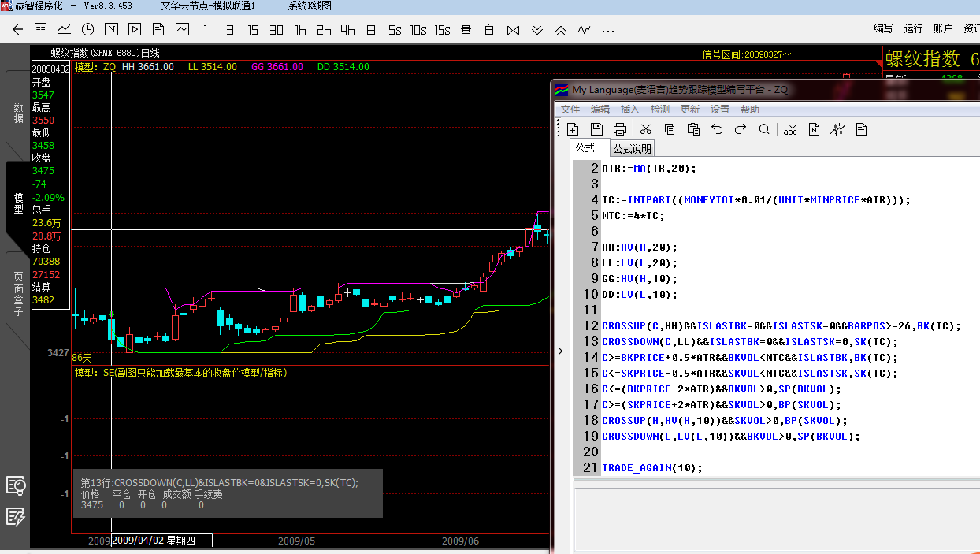Open the clock/time-sharing chart icon
Screen dimensions: 980x554
tap(87, 30)
